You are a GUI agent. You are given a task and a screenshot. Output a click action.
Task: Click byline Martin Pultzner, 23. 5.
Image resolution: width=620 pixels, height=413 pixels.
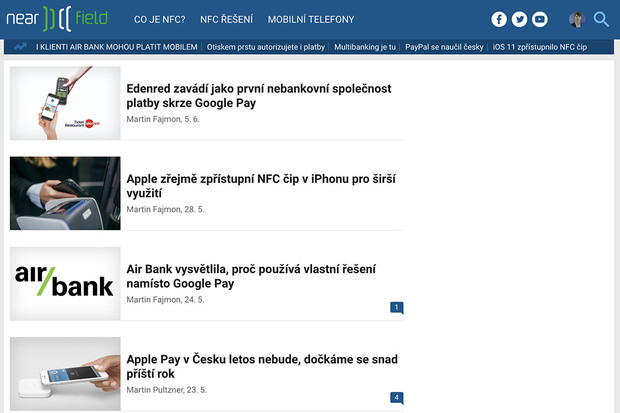click(166, 390)
